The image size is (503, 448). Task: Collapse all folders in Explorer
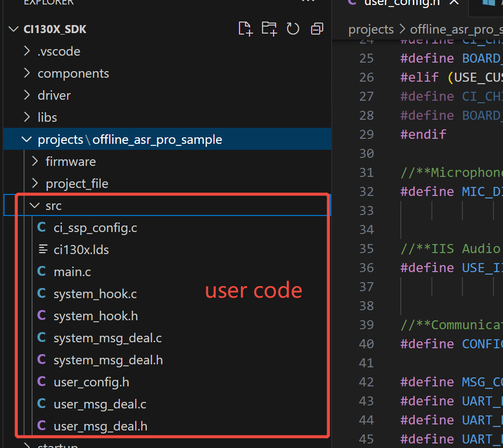(317, 29)
